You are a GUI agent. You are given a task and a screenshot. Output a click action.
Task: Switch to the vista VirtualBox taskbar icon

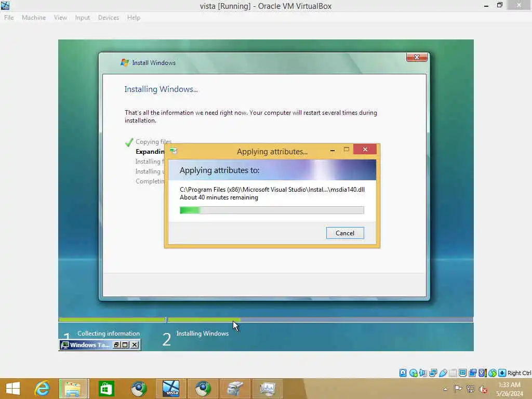point(170,389)
